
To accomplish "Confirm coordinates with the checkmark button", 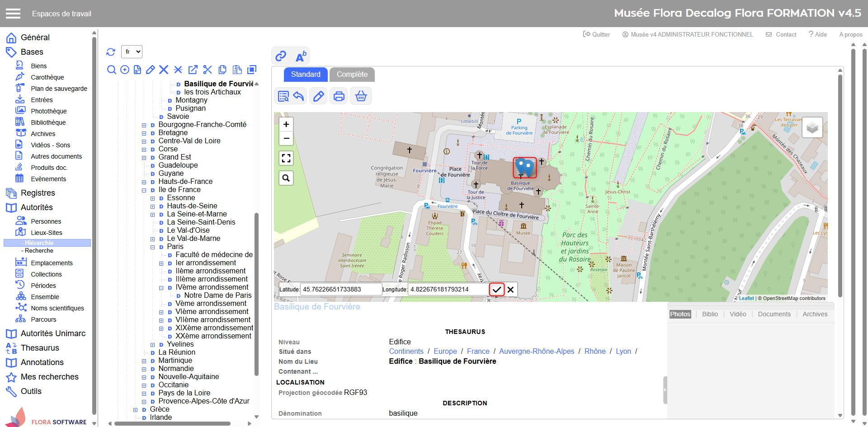I will click(496, 290).
